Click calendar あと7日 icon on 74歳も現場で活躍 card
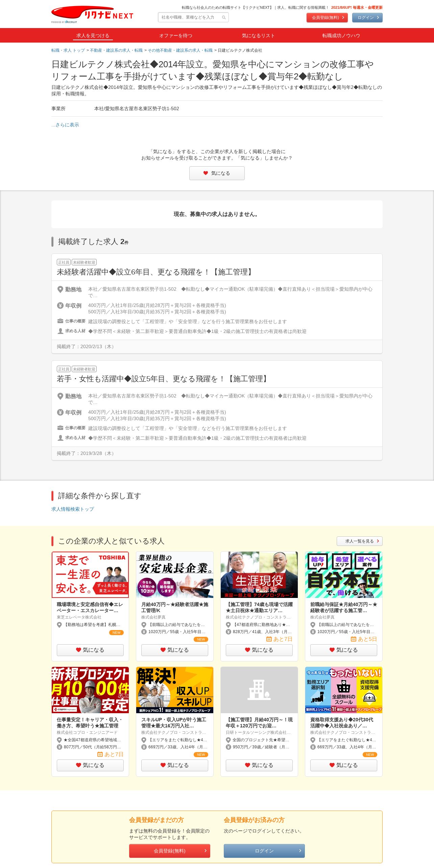 coord(269,639)
